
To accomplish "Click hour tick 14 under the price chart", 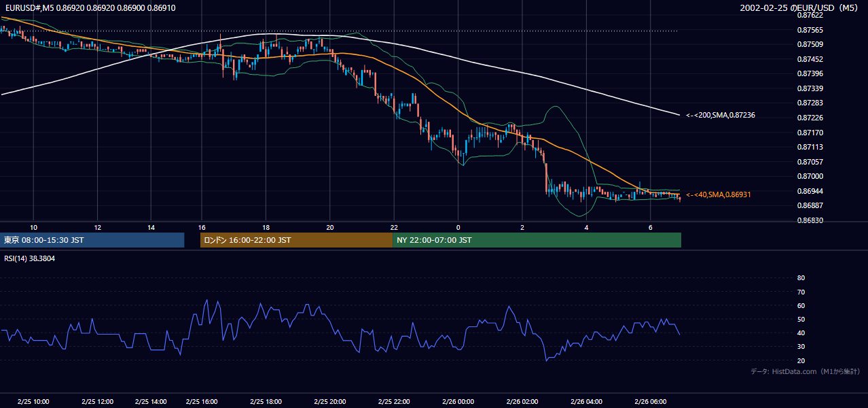I will [151, 227].
